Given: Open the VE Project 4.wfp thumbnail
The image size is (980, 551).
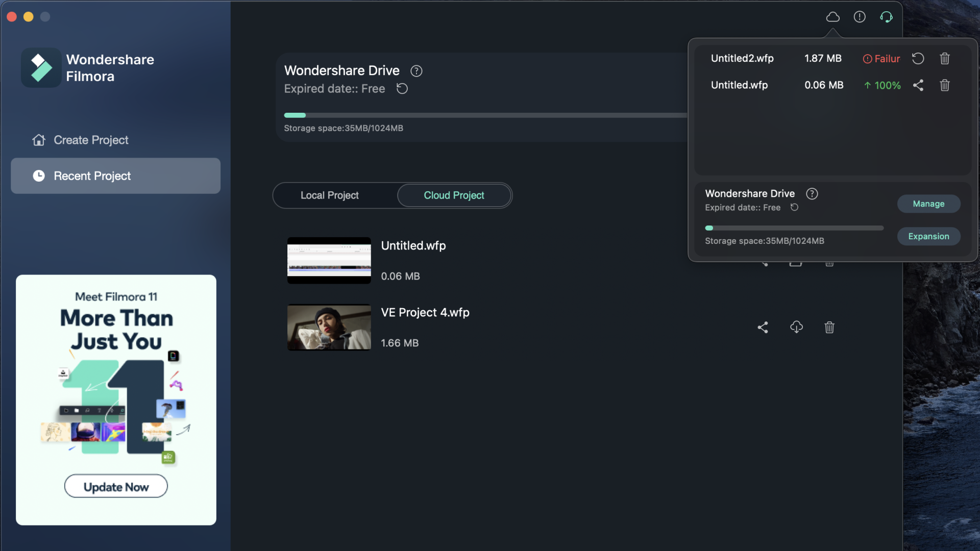Looking at the screenshot, I should pos(329,327).
